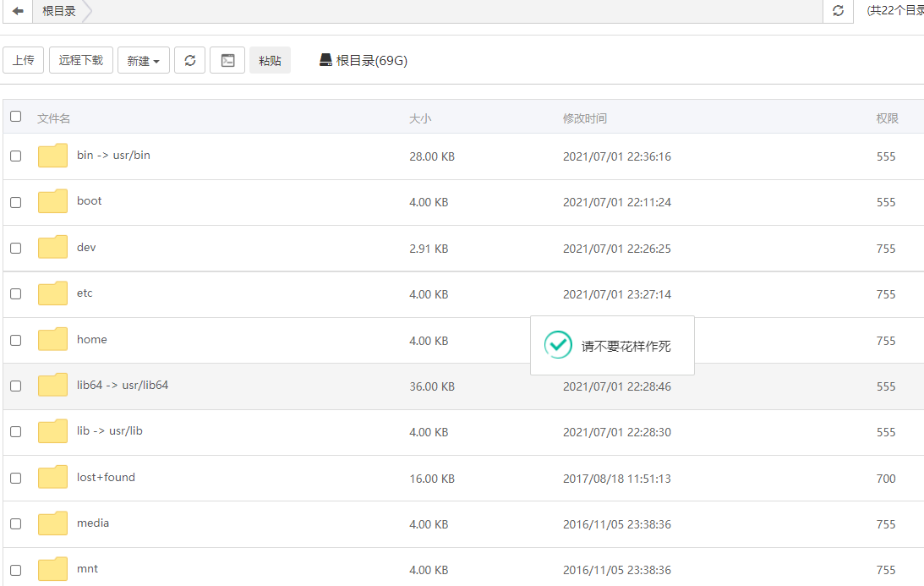
Task: Open the etc folder by clicking its folder icon
Action: tap(52, 293)
